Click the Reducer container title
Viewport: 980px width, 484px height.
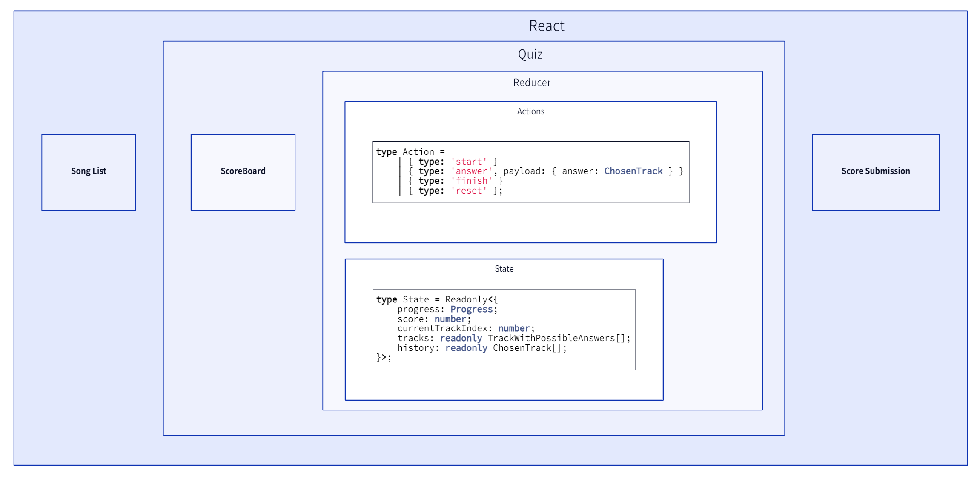tap(532, 83)
